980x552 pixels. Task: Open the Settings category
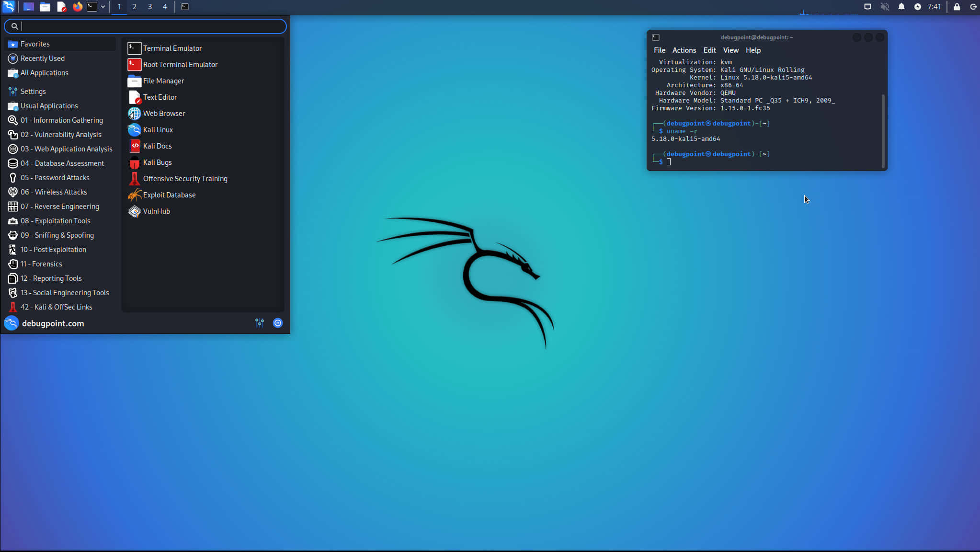60,92
